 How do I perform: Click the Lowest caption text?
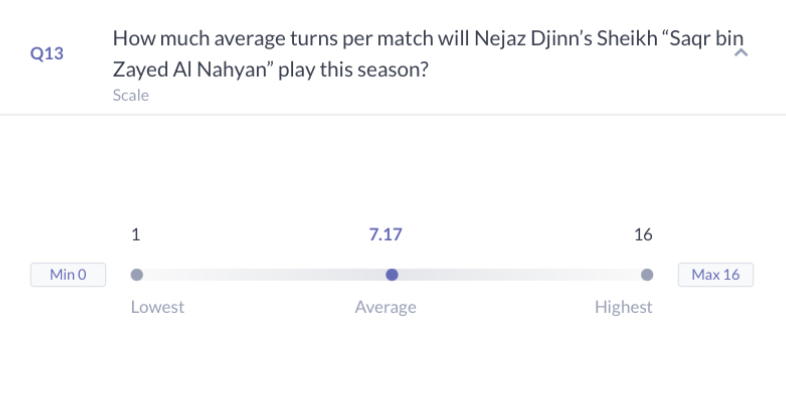(x=157, y=307)
